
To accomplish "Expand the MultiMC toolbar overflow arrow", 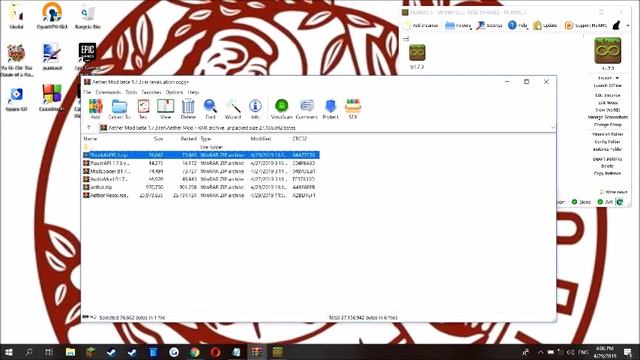I will coord(628,25).
